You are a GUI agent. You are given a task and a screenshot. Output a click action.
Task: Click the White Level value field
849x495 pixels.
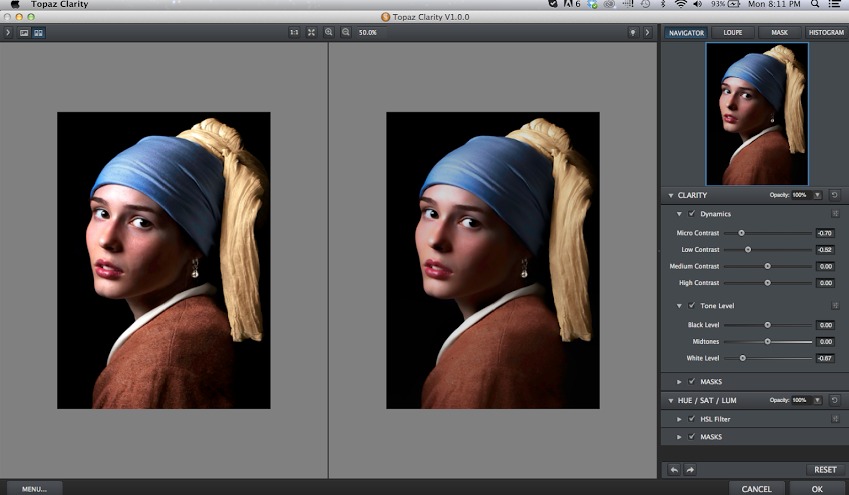pos(825,359)
